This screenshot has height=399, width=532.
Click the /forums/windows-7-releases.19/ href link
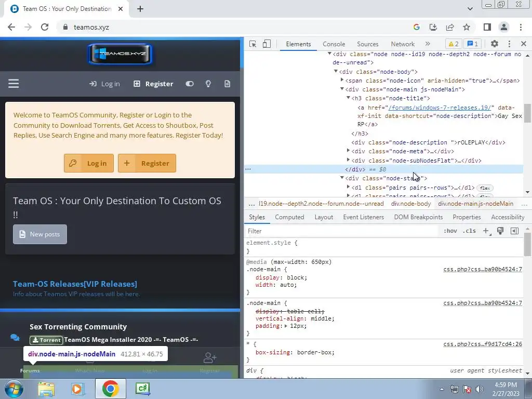440,107
